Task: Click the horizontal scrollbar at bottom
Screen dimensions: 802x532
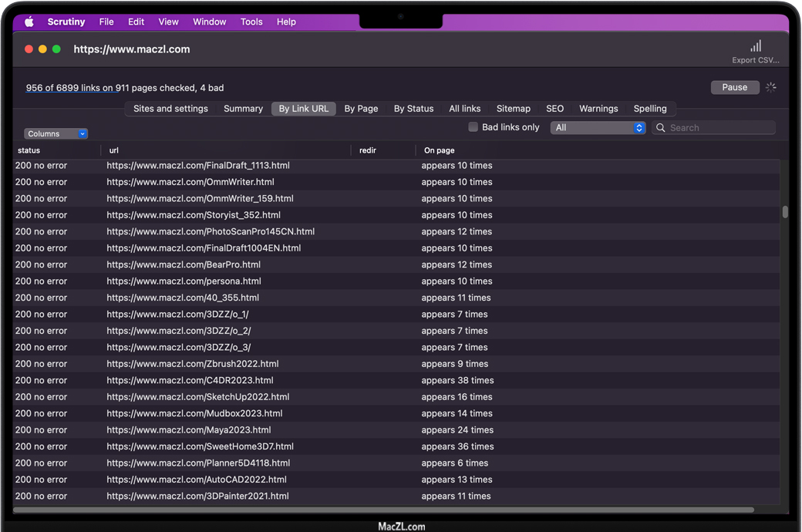Action: [x=383, y=510]
